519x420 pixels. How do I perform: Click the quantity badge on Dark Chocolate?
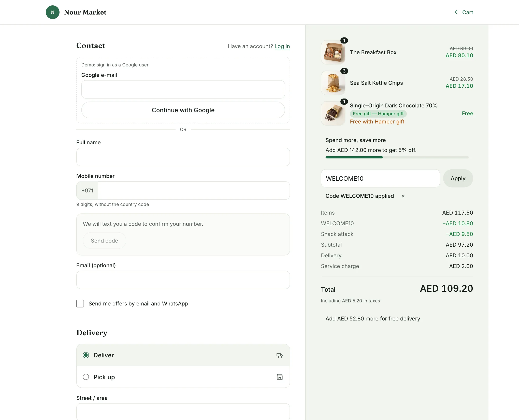(344, 102)
